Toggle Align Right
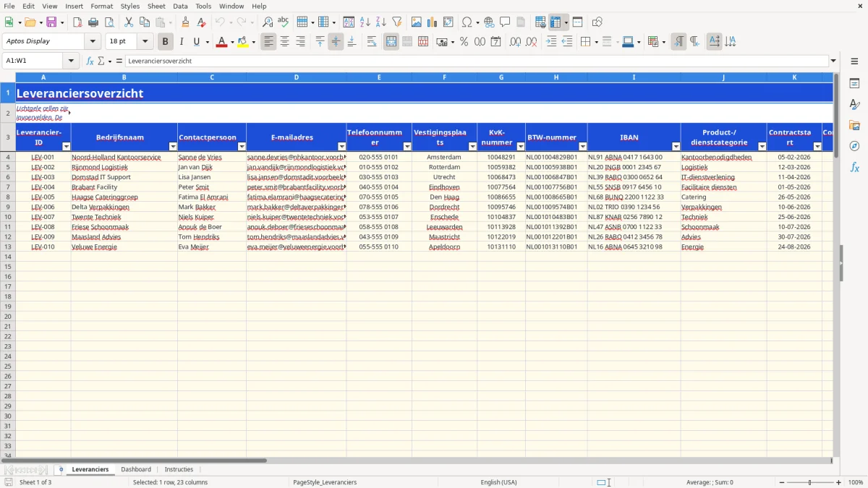 (301, 42)
